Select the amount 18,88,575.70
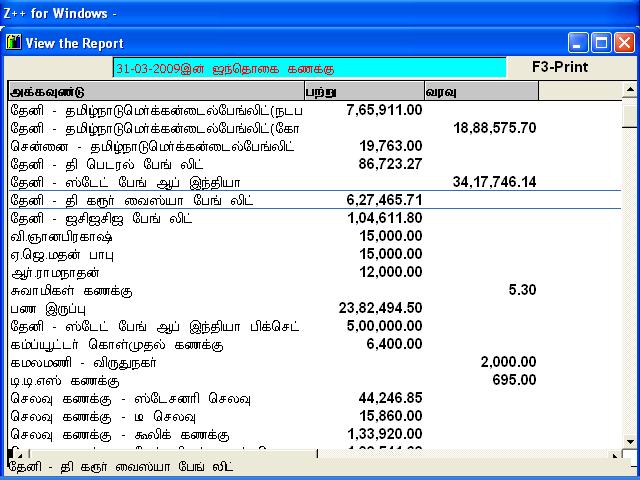640x480 pixels. pos(495,128)
